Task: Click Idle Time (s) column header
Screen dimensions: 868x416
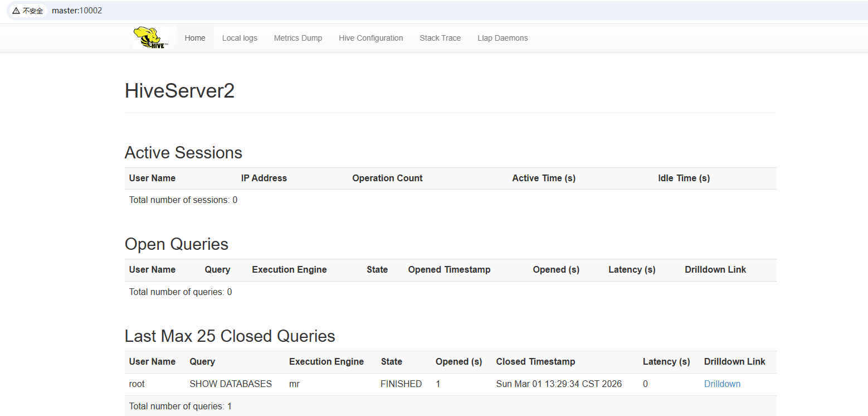Action: 684,178
